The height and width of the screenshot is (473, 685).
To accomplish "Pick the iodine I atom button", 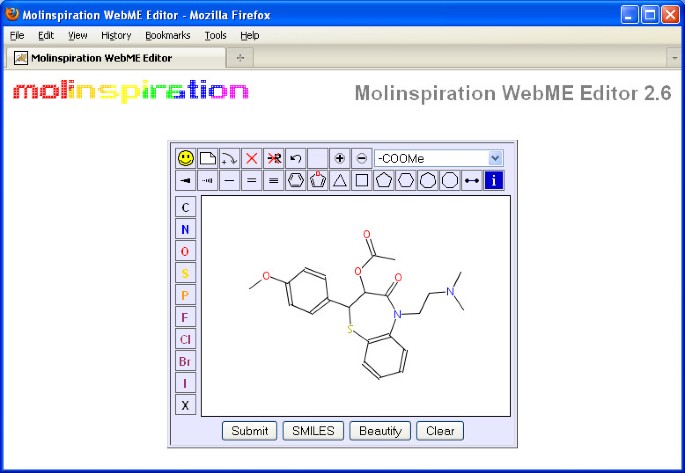I will pos(185,383).
